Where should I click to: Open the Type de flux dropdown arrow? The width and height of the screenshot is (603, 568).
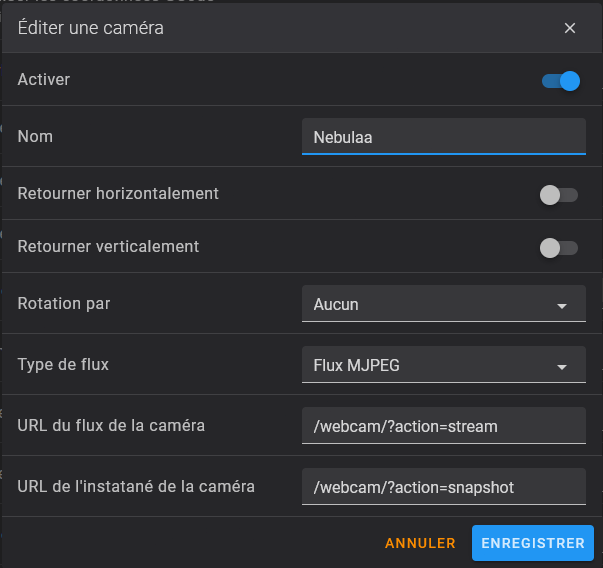pos(562,366)
